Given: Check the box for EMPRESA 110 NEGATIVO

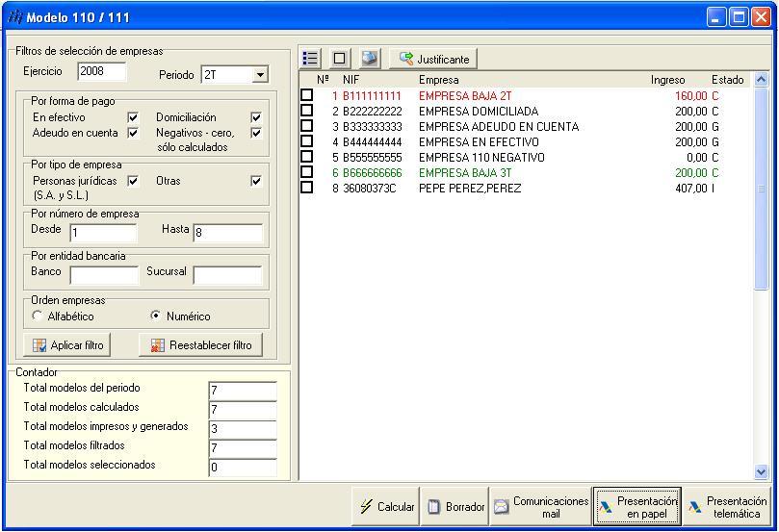Looking at the screenshot, I should click(x=307, y=156).
